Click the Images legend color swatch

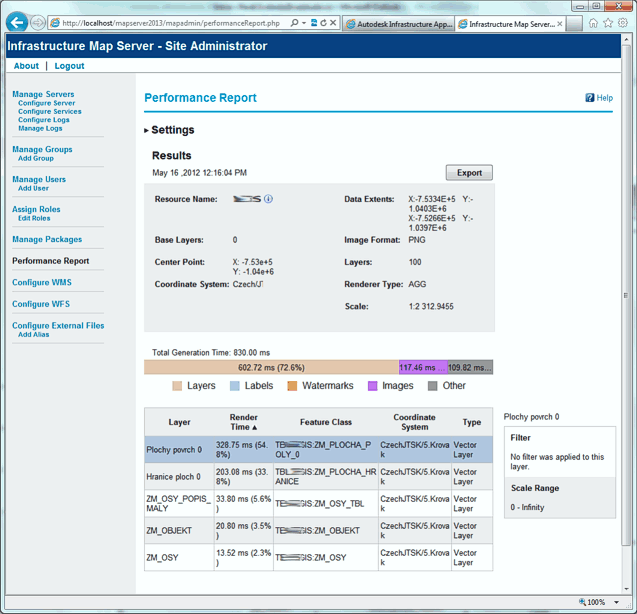pos(373,386)
